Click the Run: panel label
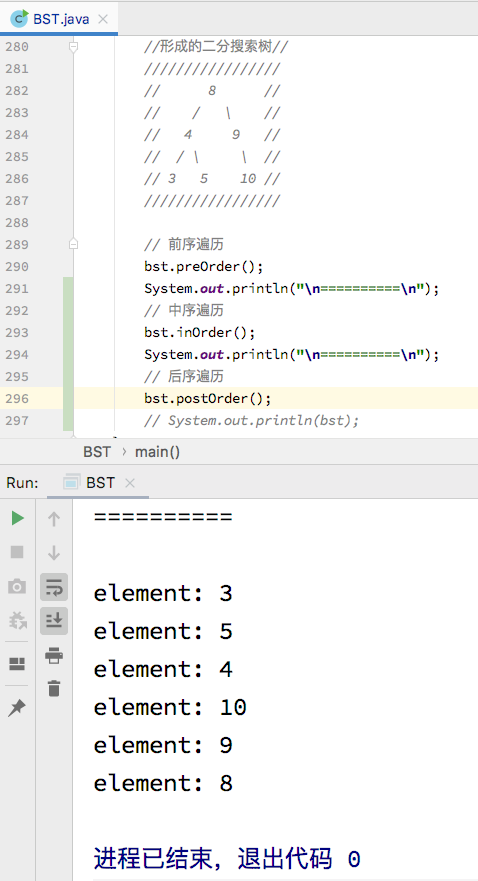Screen dimensions: 478x881 pyautogui.click(x=22, y=483)
